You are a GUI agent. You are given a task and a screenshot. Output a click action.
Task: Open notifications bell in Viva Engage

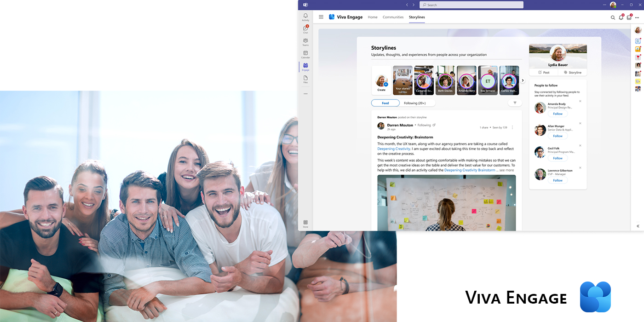[x=621, y=17]
